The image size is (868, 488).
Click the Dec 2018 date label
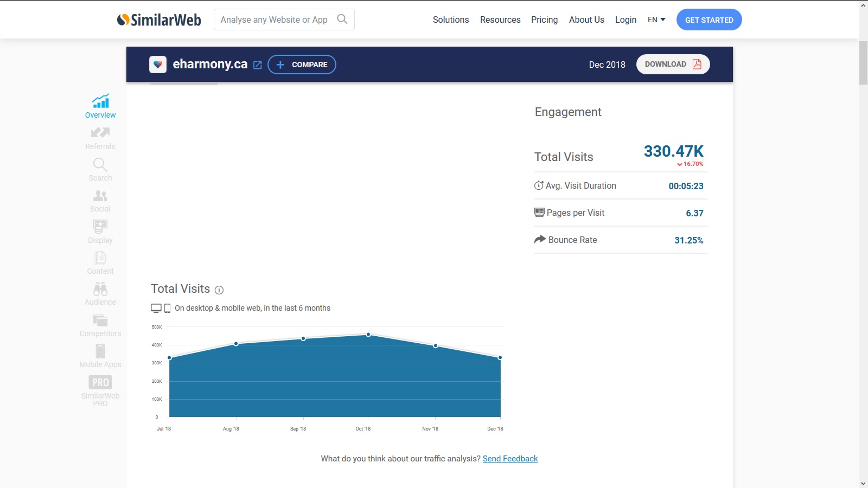(x=607, y=65)
